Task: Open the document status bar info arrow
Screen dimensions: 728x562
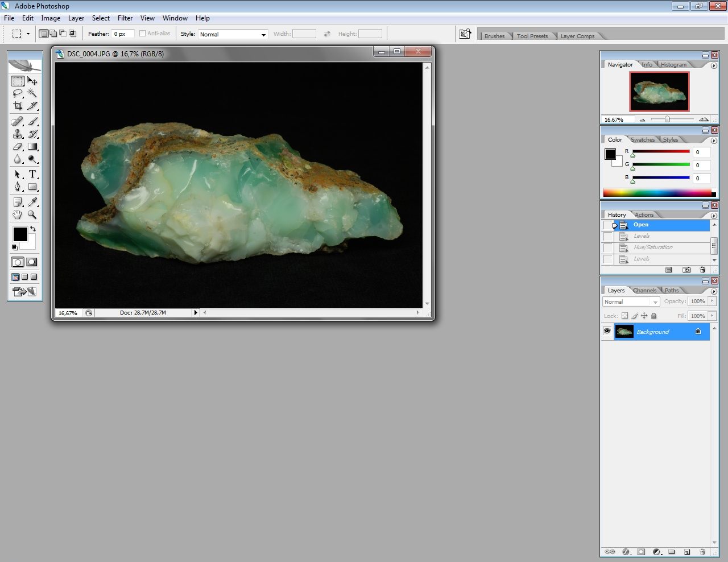Action: pos(196,312)
